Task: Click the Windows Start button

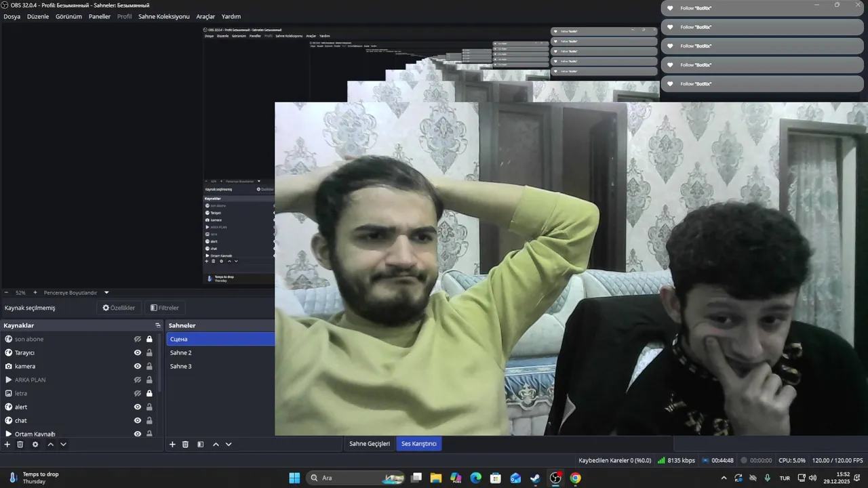Action: pos(294,478)
